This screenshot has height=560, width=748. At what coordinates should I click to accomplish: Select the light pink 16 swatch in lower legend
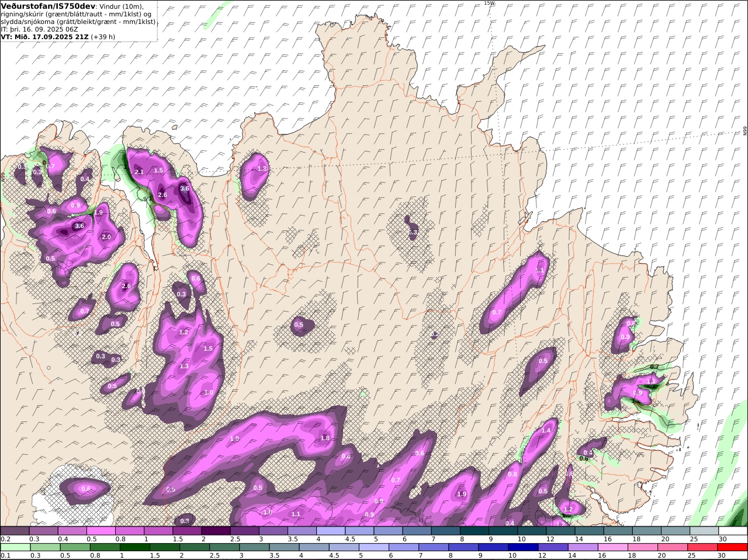pyautogui.click(x=614, y=547)
